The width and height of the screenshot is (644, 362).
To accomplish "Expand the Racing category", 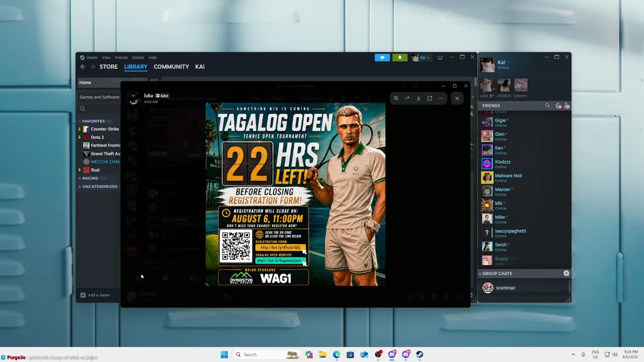I will tap(79, 178).
